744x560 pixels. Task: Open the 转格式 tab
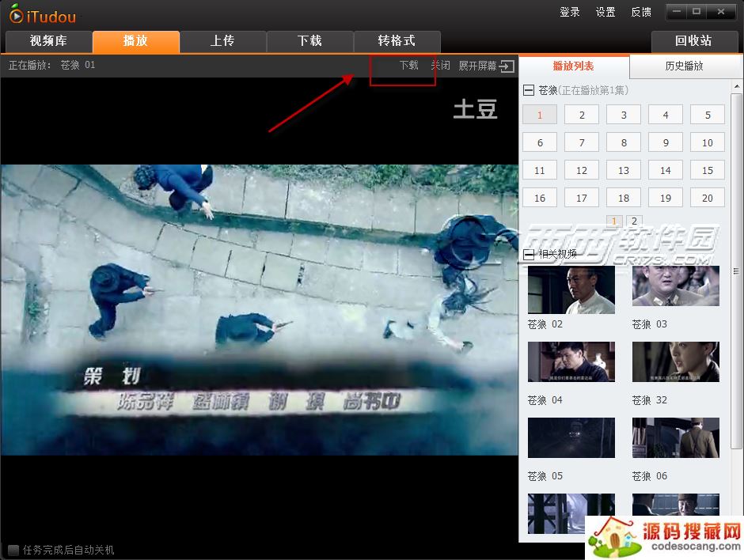point(397,41)
